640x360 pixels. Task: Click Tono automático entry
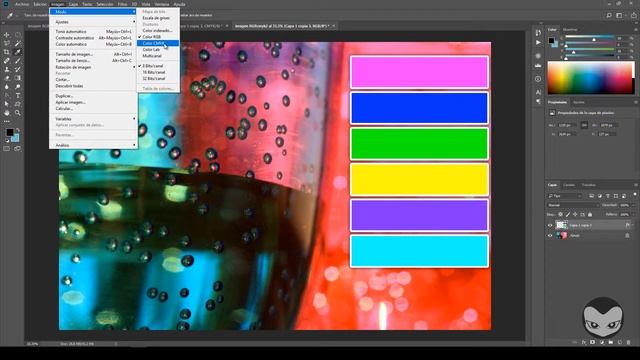coord(93,31)
